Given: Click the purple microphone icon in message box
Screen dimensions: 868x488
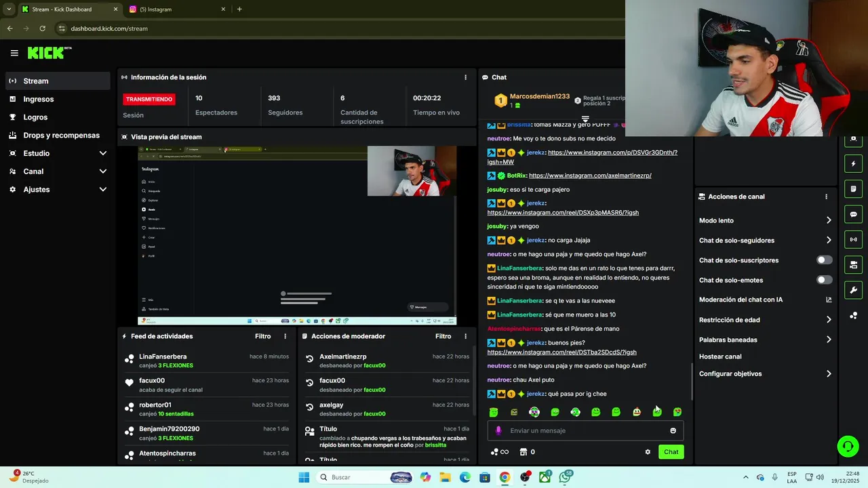Looking at the screenshot, I should [498, 430].
